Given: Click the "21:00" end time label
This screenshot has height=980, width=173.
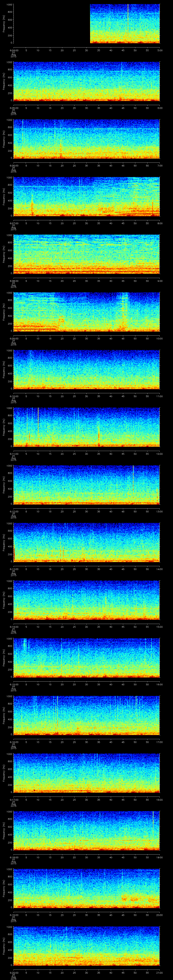Looking at the screenshot, I should tap(160, 972).
